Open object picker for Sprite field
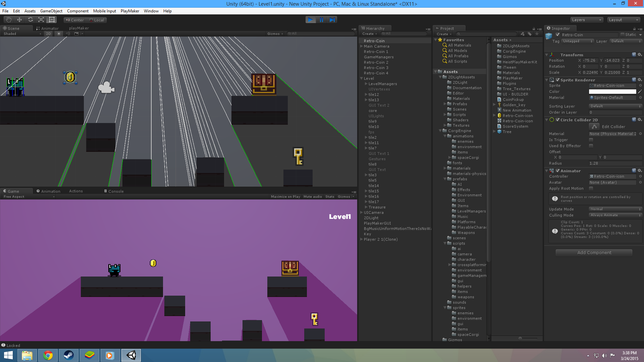The image size is (644, 362). point(640,85)
